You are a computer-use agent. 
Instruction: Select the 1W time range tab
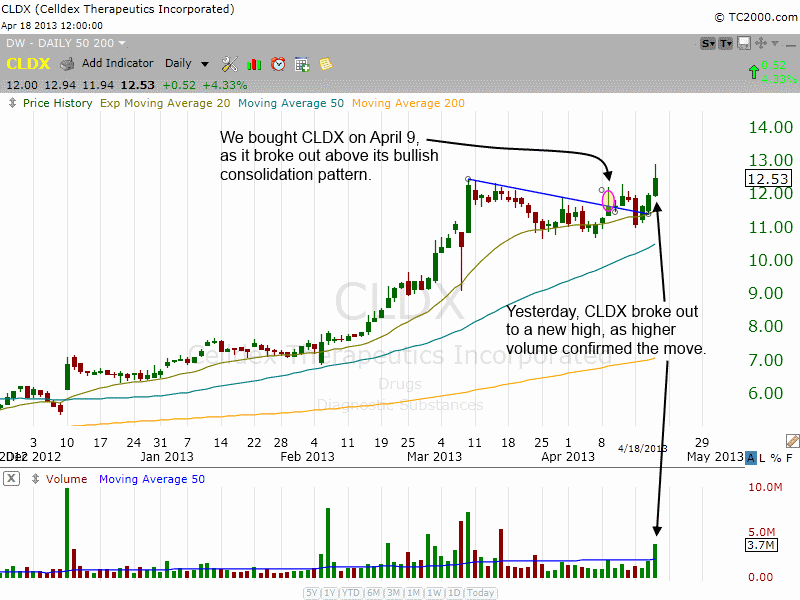(x=434, y=592)
